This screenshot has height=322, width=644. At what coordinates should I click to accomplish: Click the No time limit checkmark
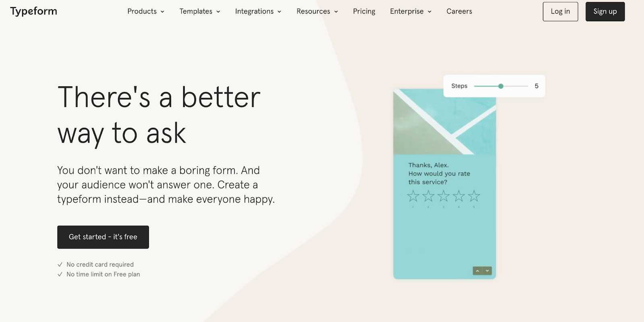(x=60, y=274)
